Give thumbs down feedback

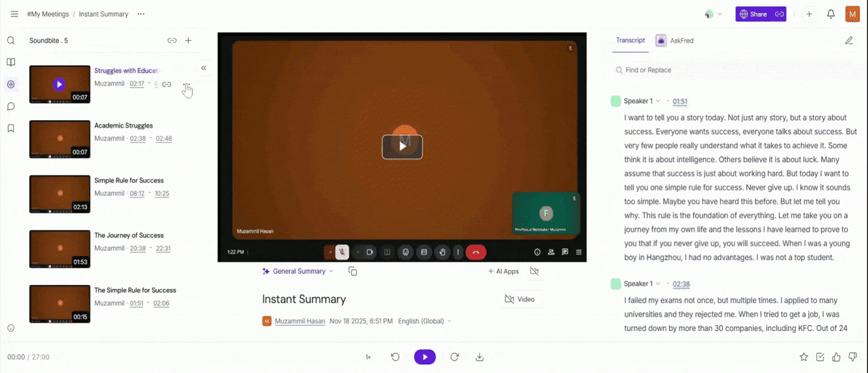pos(852,357)
